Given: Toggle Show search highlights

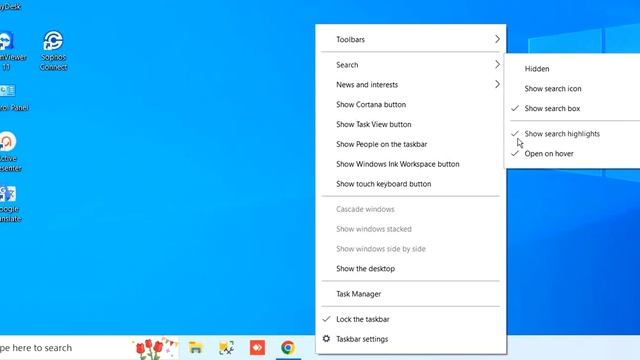Looking at the screenshot, I should pyautogui.click(x=573, y=133).
